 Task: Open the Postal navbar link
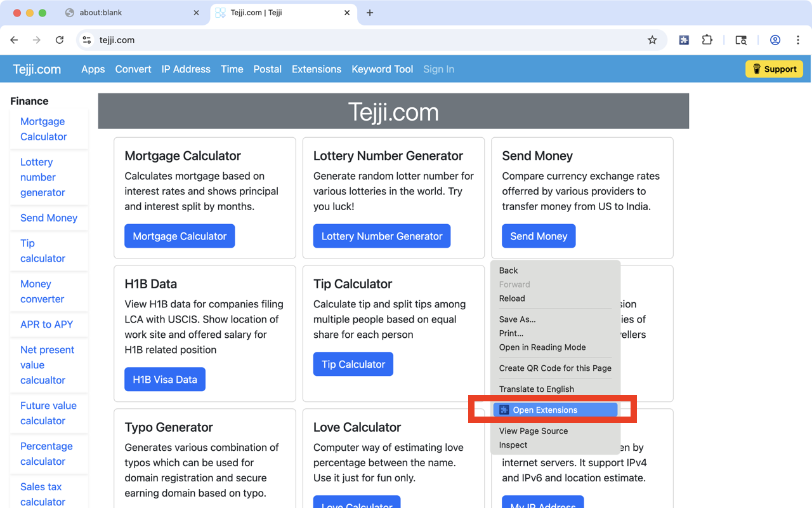(268, 69)
